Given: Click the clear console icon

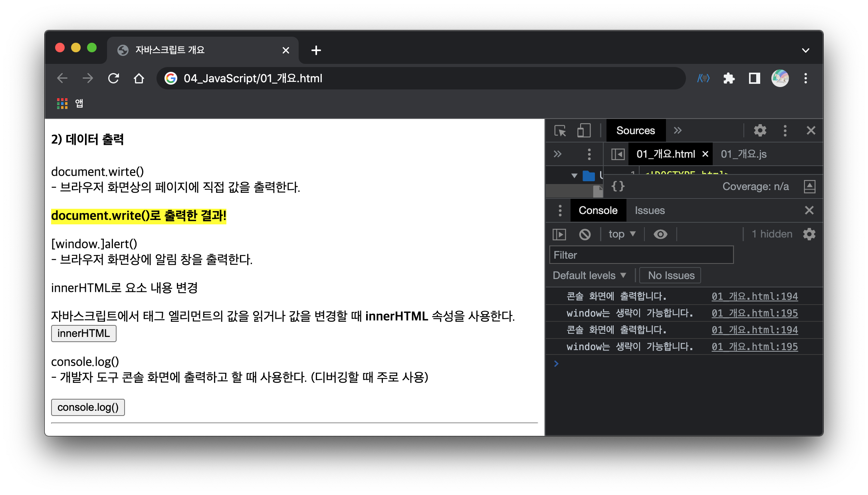Looking at the screenshot, I should tap(585, 234).
